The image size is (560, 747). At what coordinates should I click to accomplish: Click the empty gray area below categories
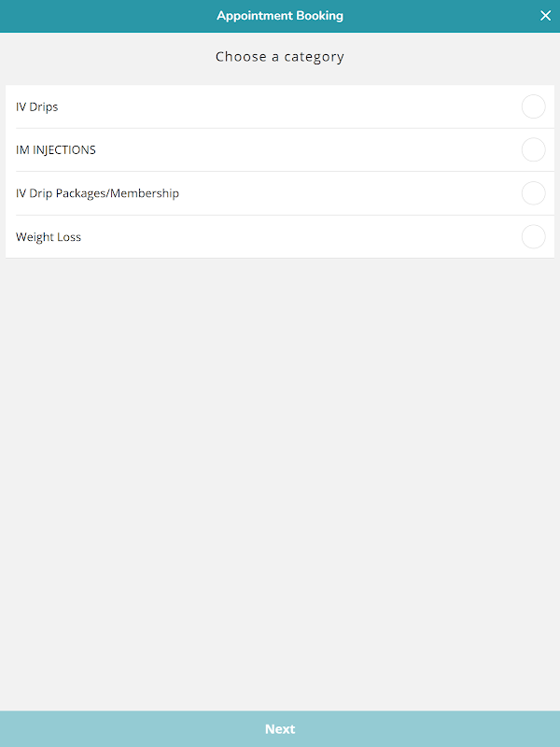(x=280, y=467)
